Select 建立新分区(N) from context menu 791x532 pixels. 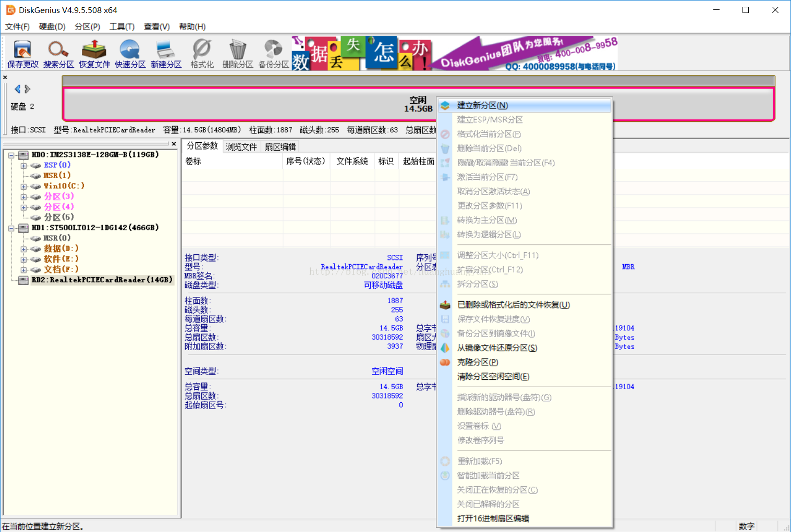click(x=482, y=105)
